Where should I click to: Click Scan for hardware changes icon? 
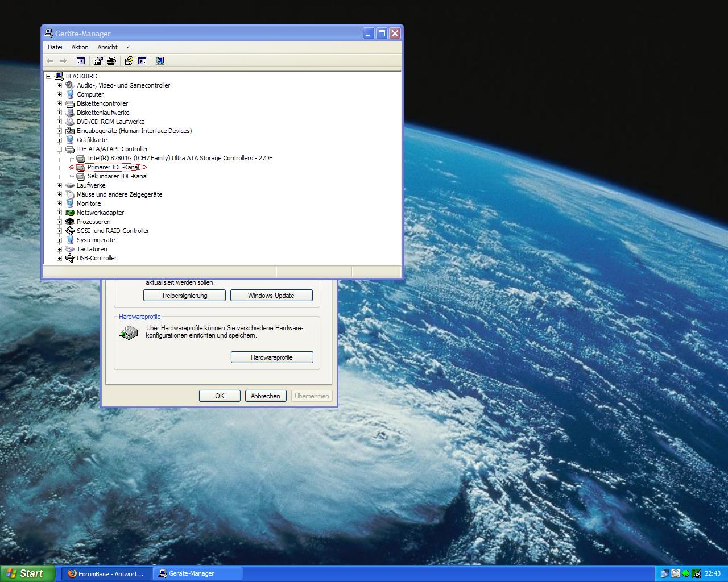(160, 61)
